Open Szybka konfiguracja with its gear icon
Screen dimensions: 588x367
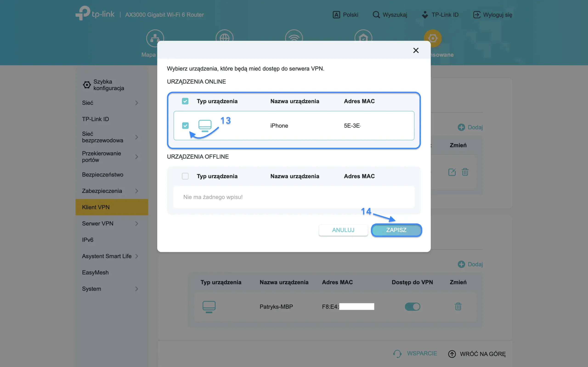tap(87, 85)
